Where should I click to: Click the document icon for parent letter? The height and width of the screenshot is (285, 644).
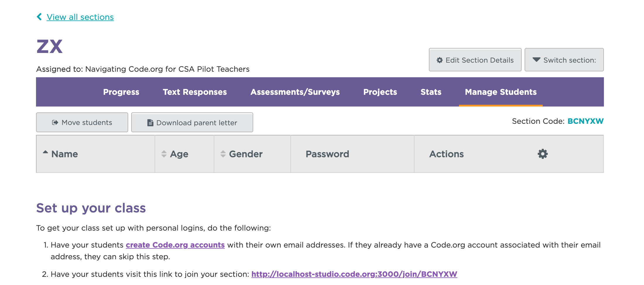point(150,123)
